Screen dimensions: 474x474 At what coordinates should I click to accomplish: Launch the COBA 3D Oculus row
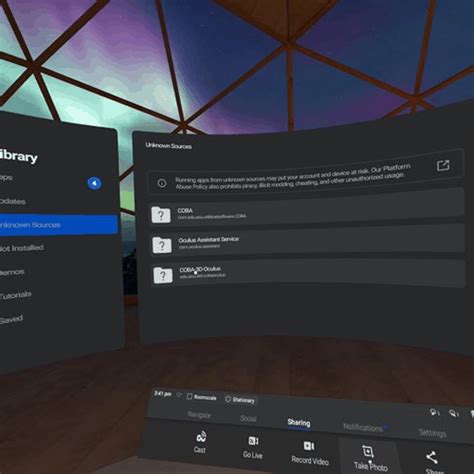tap(308, 273)
